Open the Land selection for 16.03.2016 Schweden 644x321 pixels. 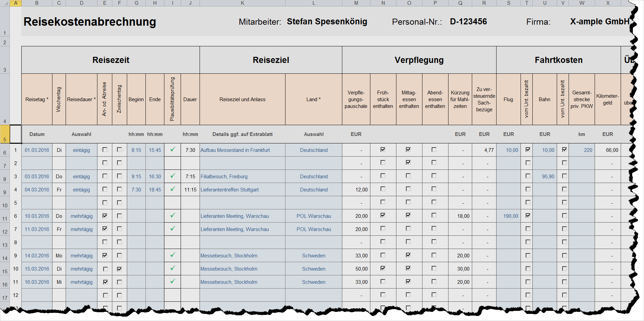tap(314, 282)
